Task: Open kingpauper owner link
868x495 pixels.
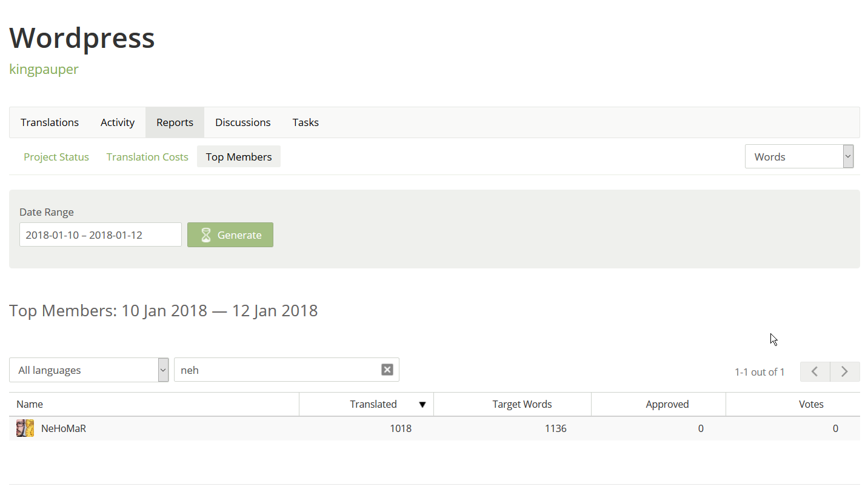Action: 44,69
